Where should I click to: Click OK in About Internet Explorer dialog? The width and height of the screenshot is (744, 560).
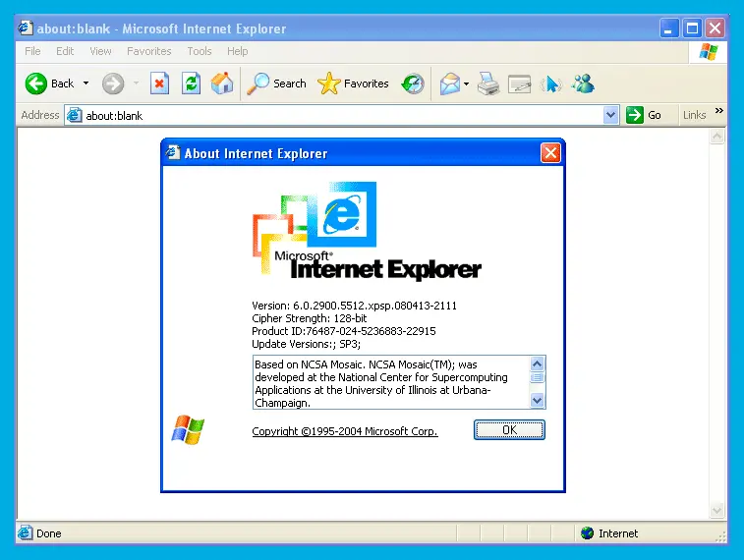[509, 429]
